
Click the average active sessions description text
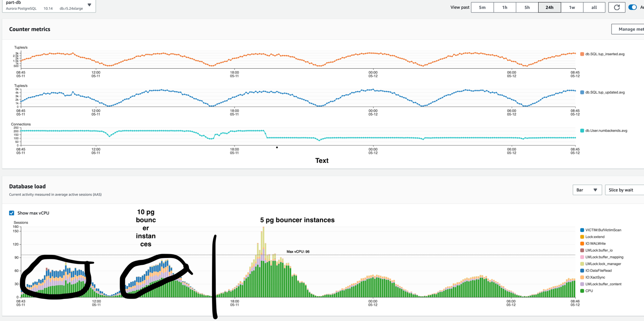55,195
